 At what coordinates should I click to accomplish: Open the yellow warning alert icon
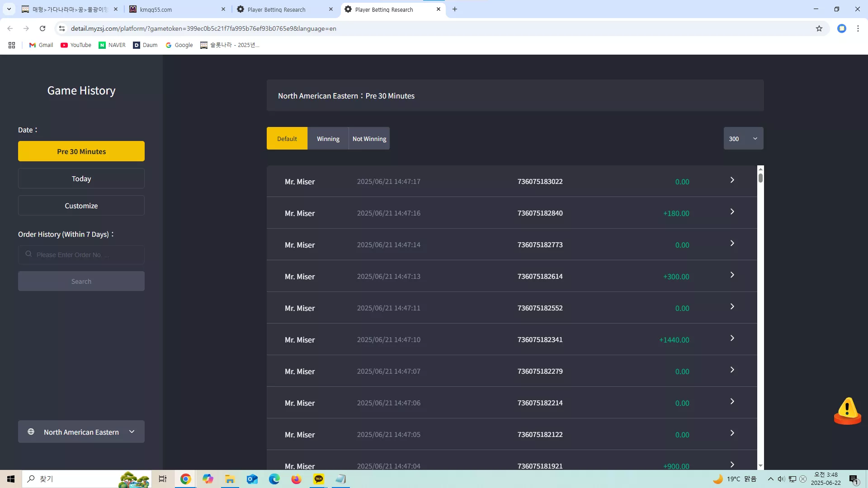(847, 411)
